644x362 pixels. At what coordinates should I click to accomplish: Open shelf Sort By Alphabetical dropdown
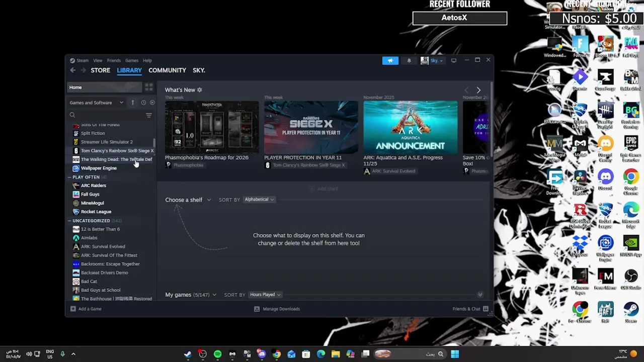pos(259,200)
